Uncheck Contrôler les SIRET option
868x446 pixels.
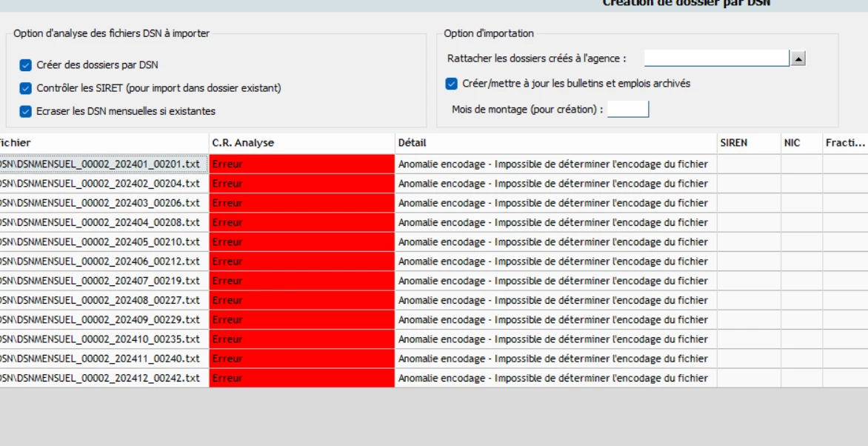point(25,88)
